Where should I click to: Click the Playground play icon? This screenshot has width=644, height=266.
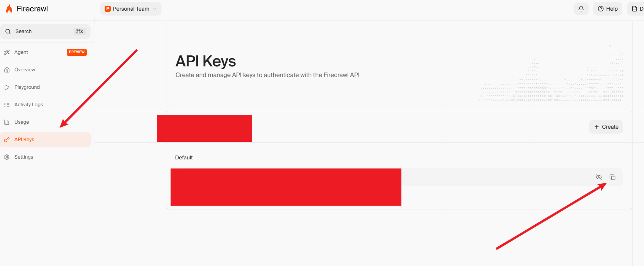[x=7, y=87]
